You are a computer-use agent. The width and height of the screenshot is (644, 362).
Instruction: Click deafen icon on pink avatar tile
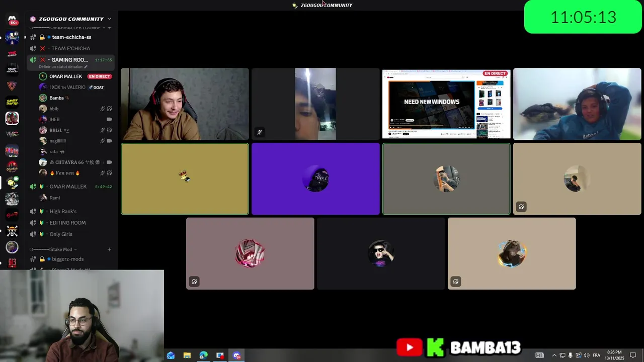coord(194,282)
